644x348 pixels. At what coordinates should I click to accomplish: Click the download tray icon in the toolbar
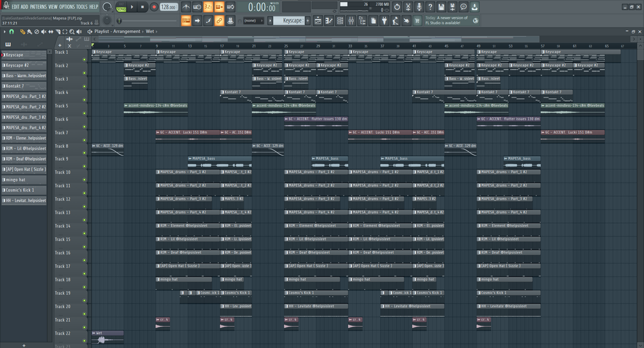[x=474, y=7]
